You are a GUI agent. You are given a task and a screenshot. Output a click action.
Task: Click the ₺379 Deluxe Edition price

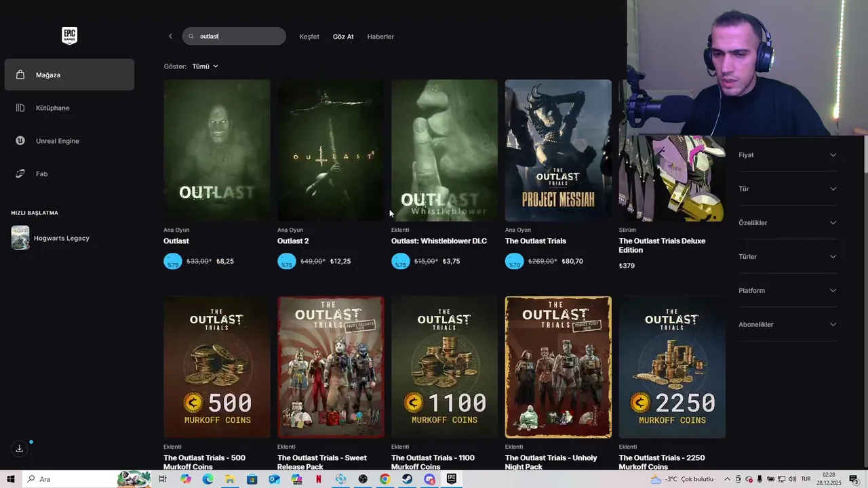627,266
